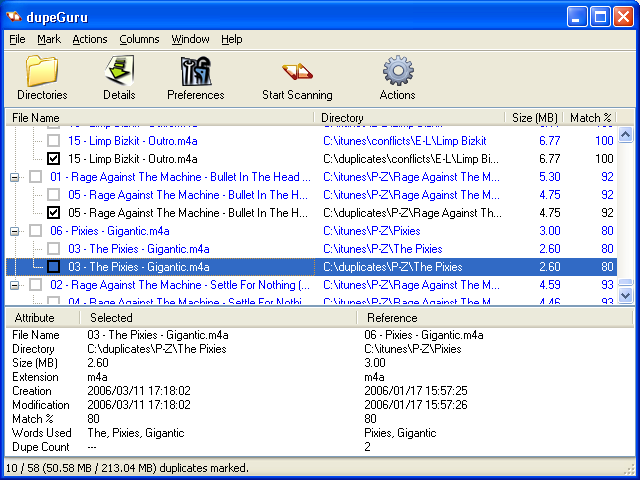Sort by Match % column header
This screenshot has width=640, height=480.
point(590,118)
